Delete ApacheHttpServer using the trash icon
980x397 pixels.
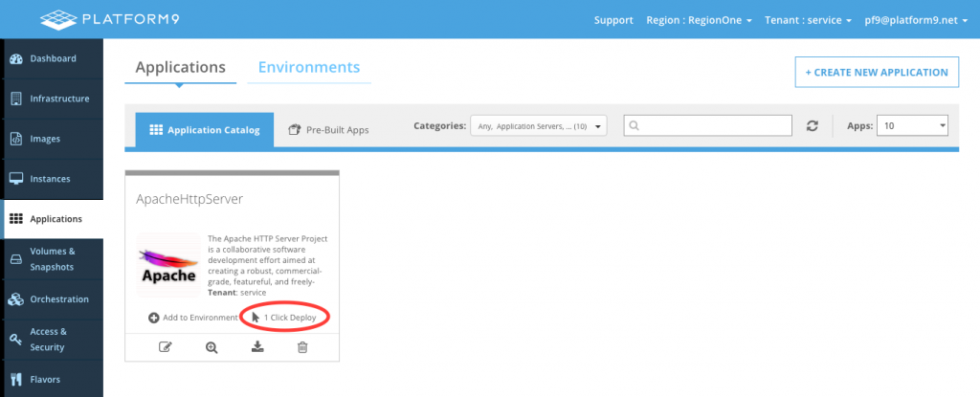[x=302, y=347]
